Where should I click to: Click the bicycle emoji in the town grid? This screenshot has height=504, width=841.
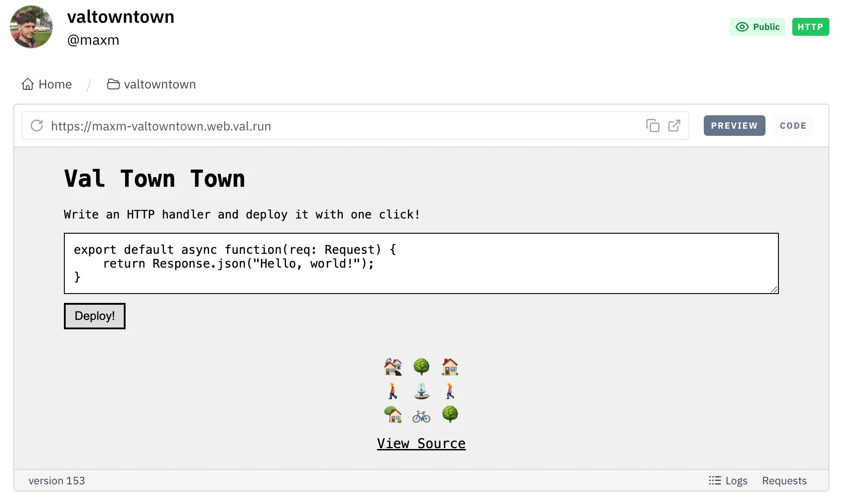(x=421, y=416)
